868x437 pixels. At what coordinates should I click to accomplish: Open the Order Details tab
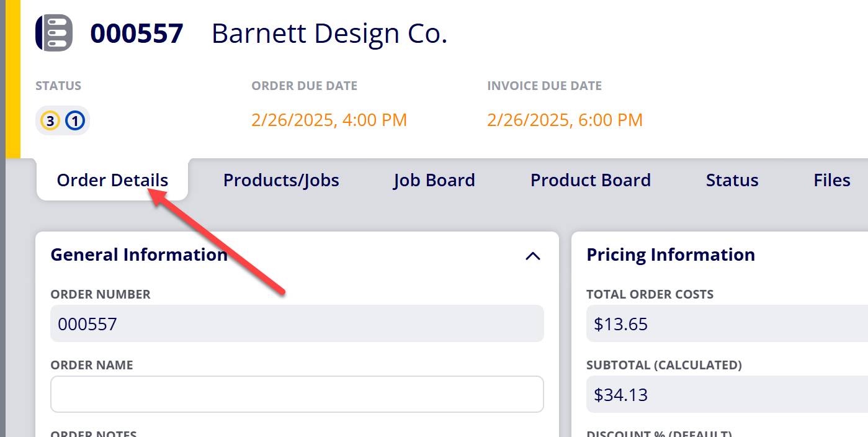click(112, 180)
